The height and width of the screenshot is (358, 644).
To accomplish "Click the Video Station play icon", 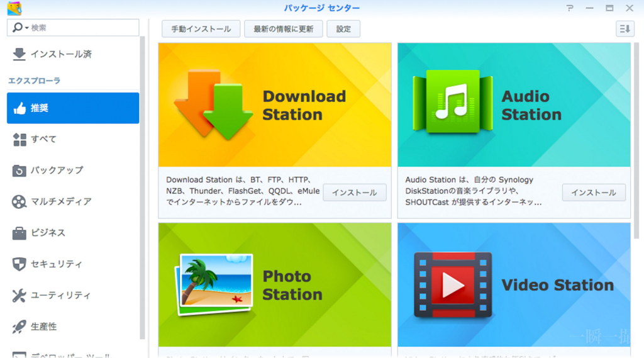I will pos(453,285).
